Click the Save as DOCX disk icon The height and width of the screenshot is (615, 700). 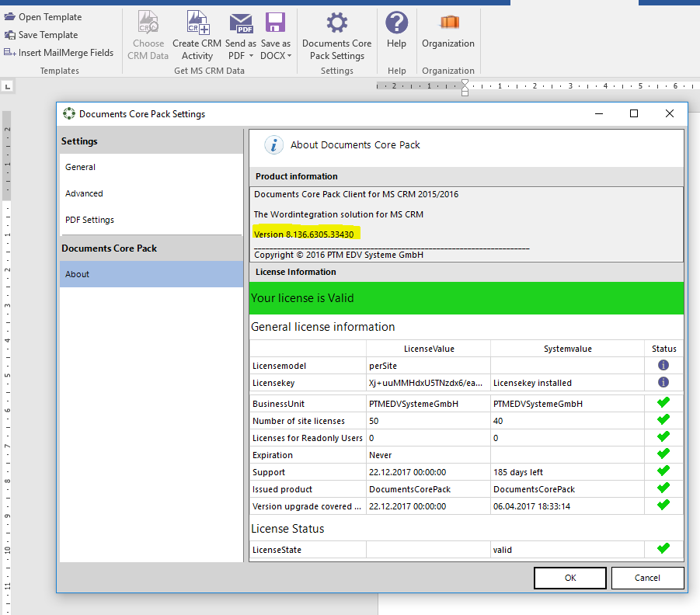click(x=276, y=23)
